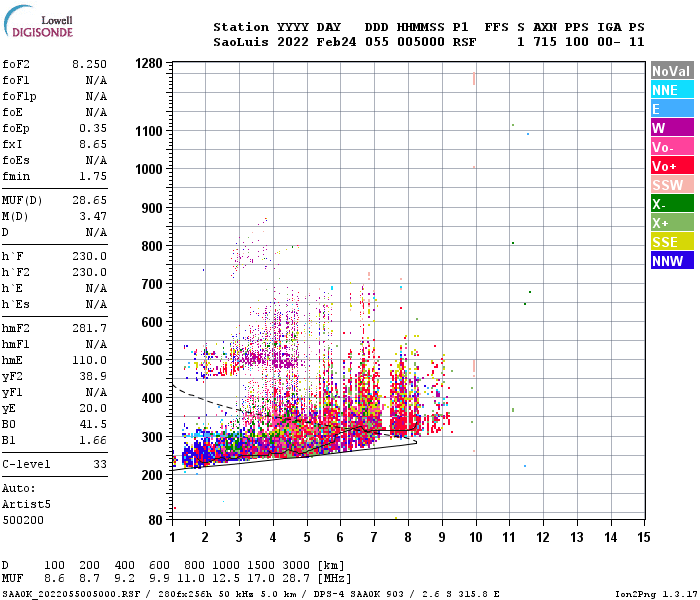Click the 500200 version number
This screenshot has height=600, width=700.
tap(23, 521)
